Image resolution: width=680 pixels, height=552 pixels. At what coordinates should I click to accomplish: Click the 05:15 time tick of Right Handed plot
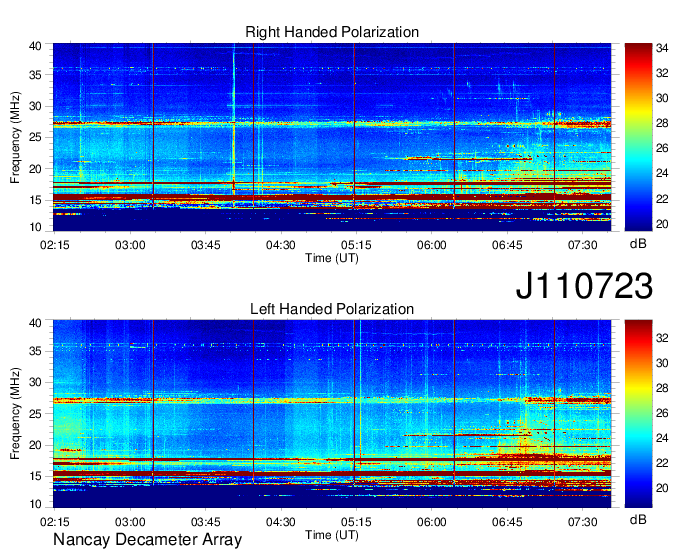point(356,245)
